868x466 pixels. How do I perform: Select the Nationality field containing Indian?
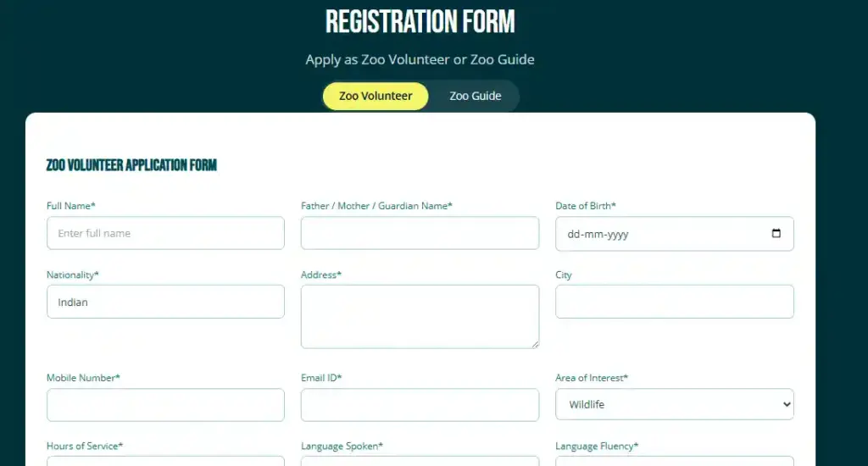(x=165, y=302)
